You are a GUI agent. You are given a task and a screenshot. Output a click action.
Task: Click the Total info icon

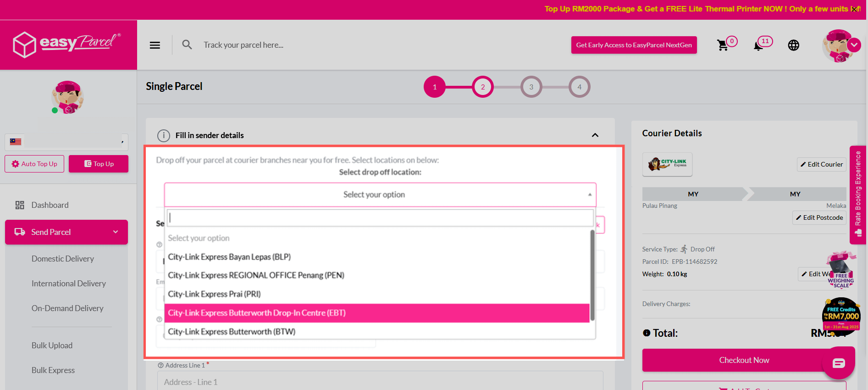tap(647, 333)
